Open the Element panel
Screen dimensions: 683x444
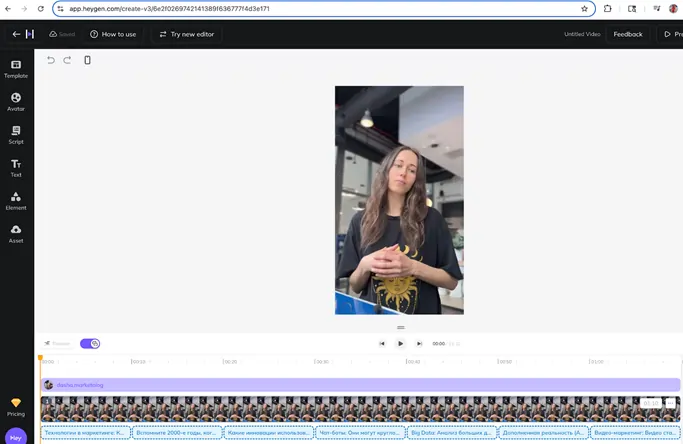16,200
